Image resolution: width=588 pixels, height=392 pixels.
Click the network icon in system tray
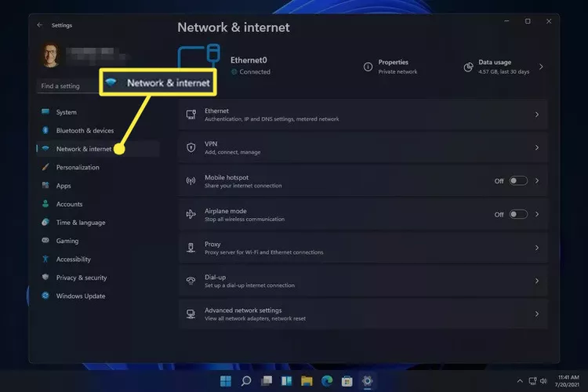pos(532,381)
